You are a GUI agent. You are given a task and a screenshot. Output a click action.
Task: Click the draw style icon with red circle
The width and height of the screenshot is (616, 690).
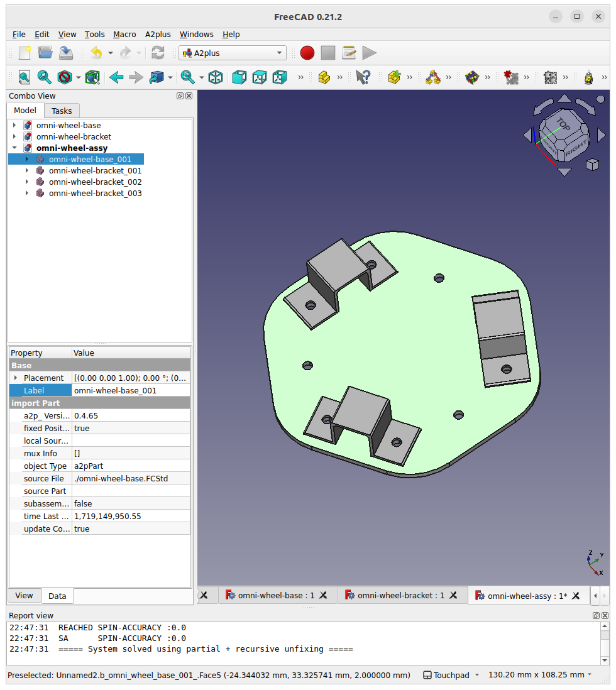tap(65, 77)
